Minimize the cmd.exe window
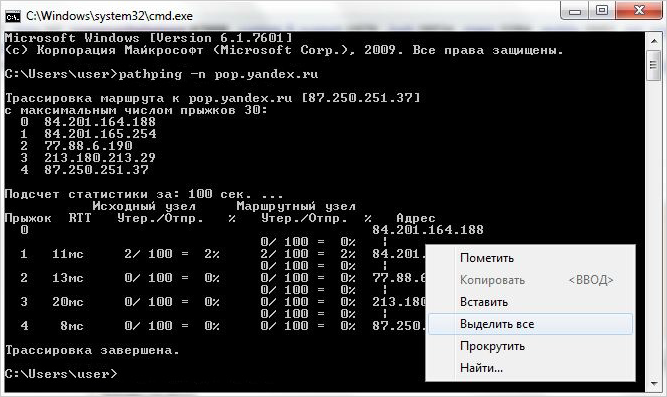Screen dimensions: 667x397 tap(575, 11)
